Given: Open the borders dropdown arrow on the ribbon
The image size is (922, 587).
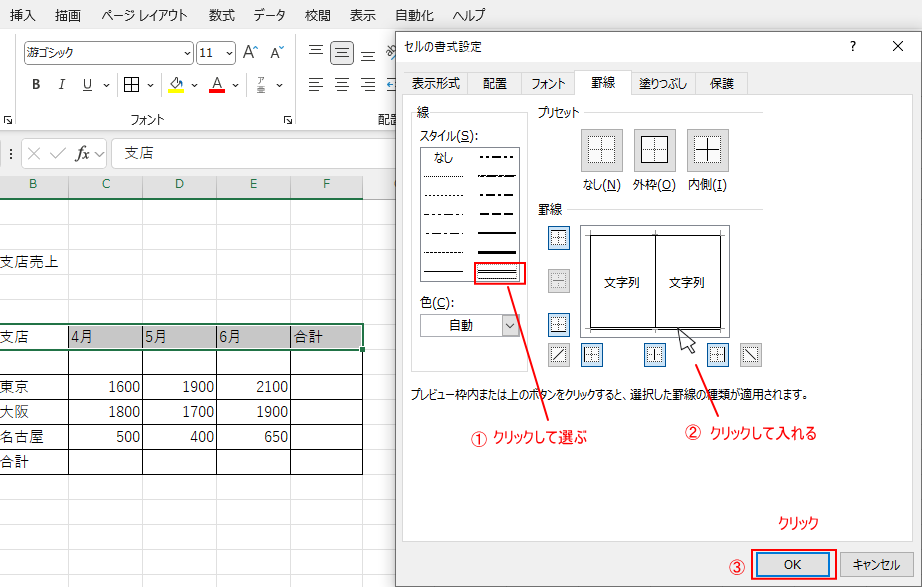Looking at the screenshot, I should [x=149, y=84].
